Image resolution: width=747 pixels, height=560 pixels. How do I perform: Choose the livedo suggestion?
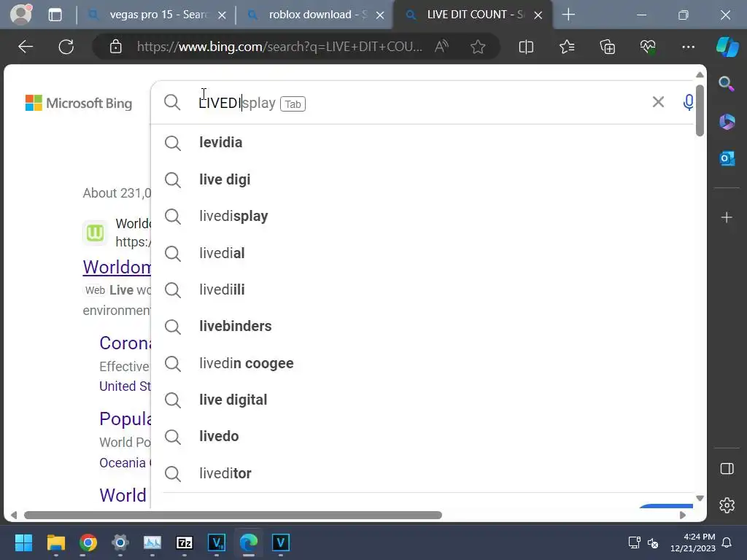pyautogui.click(x=422, y=436)
